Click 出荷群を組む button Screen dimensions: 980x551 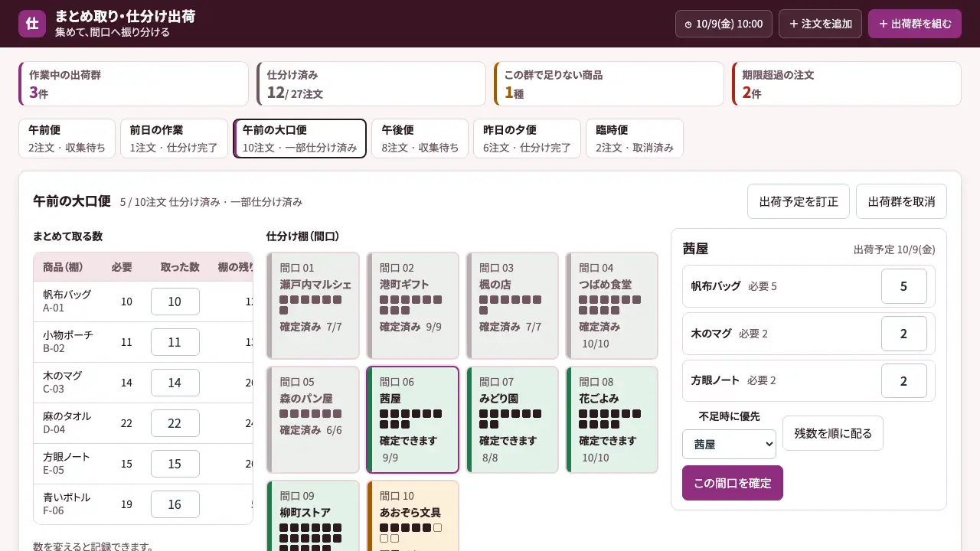click(915, 24)
